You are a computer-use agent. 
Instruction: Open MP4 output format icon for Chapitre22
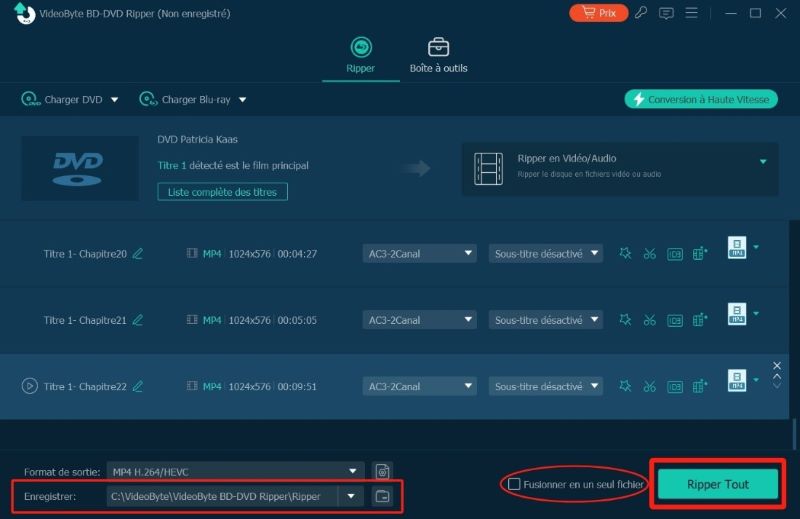click(x=737, y=380)
